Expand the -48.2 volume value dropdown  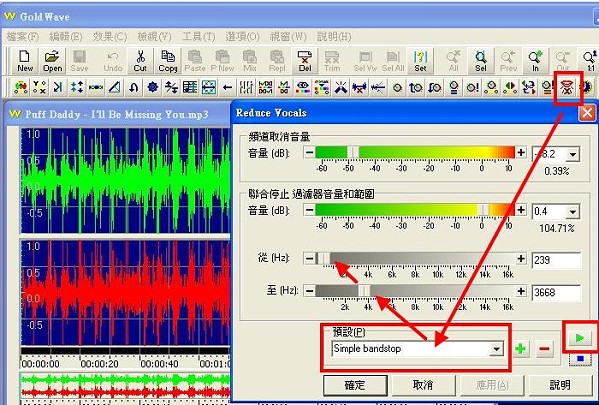point(573,154)
